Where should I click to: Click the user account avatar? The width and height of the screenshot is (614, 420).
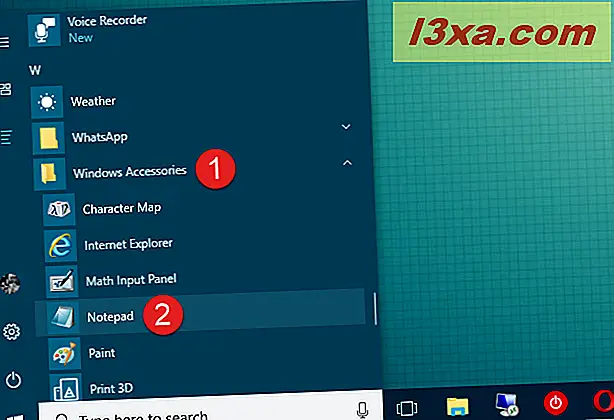[x=10, y=284]
